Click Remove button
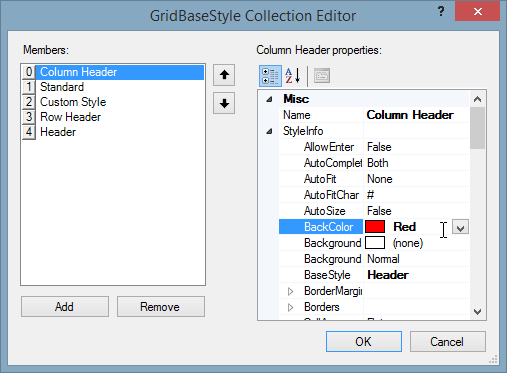This screenshot has width=507, height=373. coord(161,307)
